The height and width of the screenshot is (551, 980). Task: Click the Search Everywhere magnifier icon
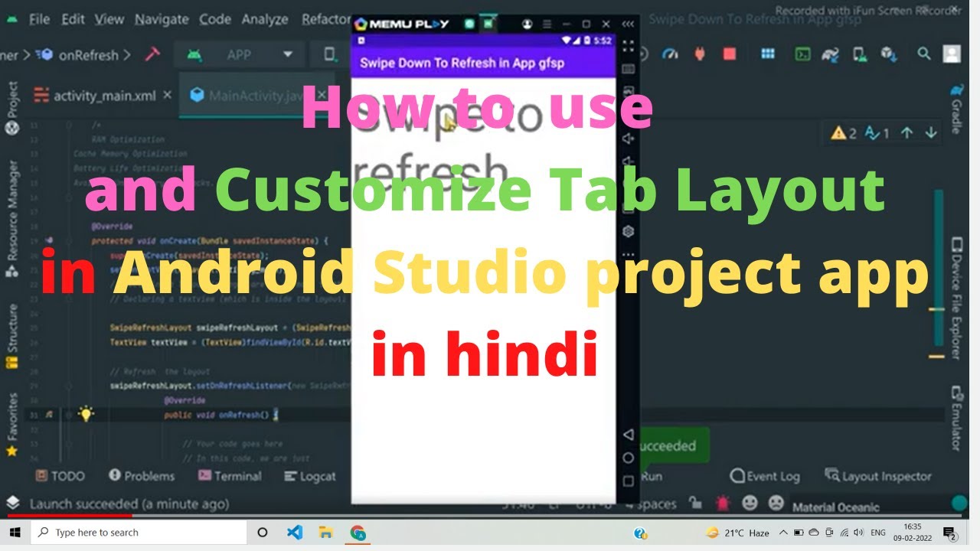point(924,54)
